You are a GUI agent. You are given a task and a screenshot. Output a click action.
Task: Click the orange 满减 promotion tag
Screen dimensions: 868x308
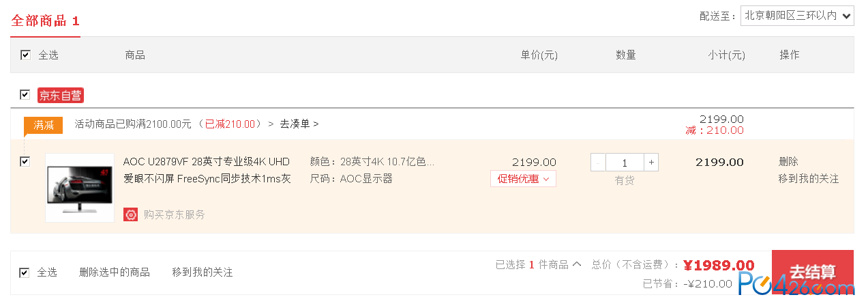tap(43, 125)
